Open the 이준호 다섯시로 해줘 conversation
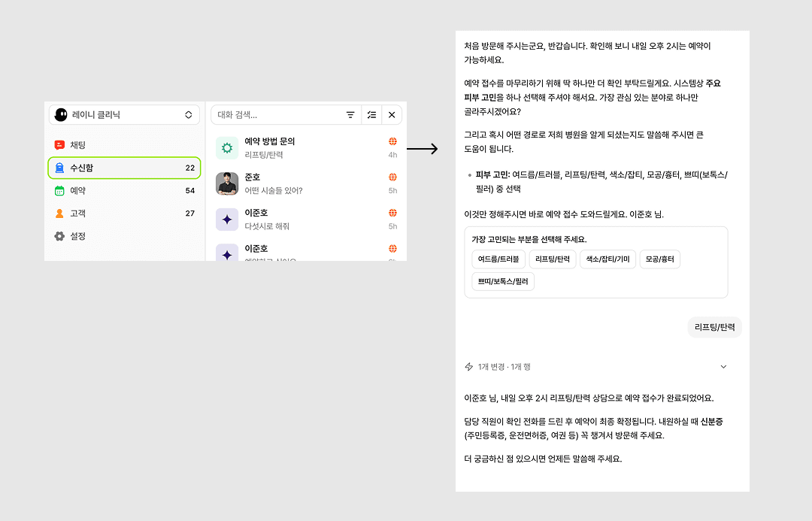 click(x=307, y=220)
